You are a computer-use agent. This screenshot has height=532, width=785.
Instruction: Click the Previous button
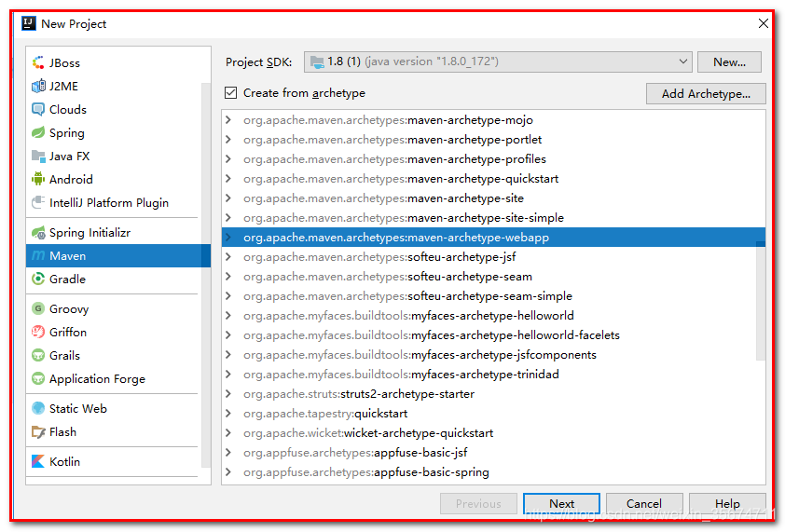[478, 503]
